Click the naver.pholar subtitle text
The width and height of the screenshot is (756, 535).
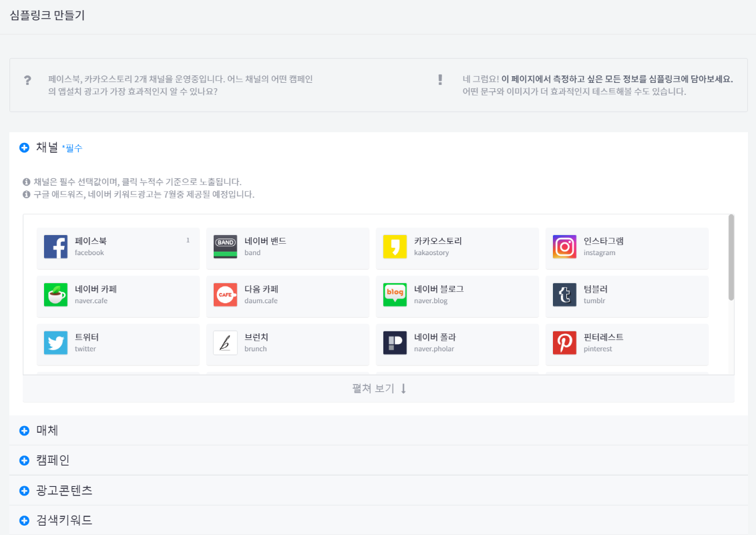tap(434, 349)
